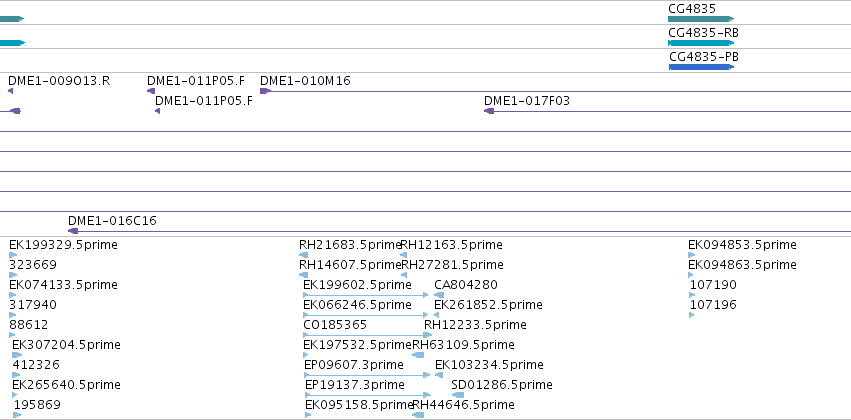Viewport: 851px width, 420px height.
Task: Click the RH63109.5prime arrow glyph
Action: [418, 355]
